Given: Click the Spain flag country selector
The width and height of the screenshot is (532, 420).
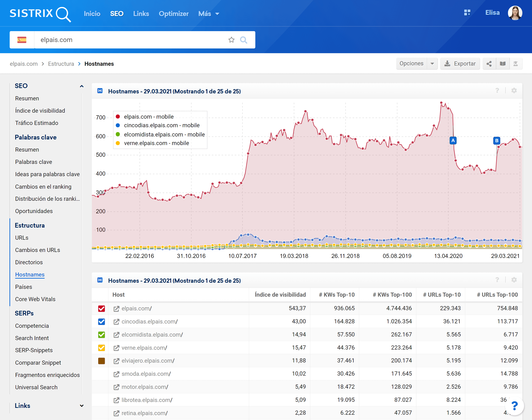Looking at the screenshot, I should coord(22,40).
